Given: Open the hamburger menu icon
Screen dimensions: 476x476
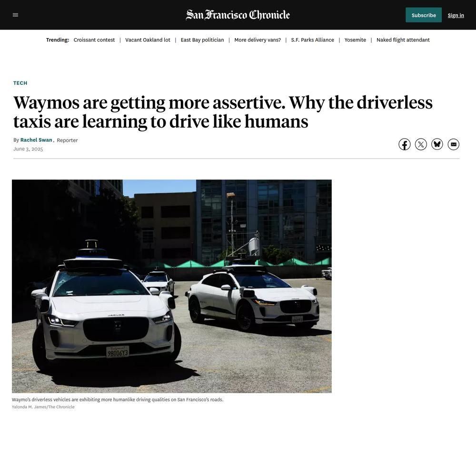Looking at the screenshot, I should [x=16, y=15].
